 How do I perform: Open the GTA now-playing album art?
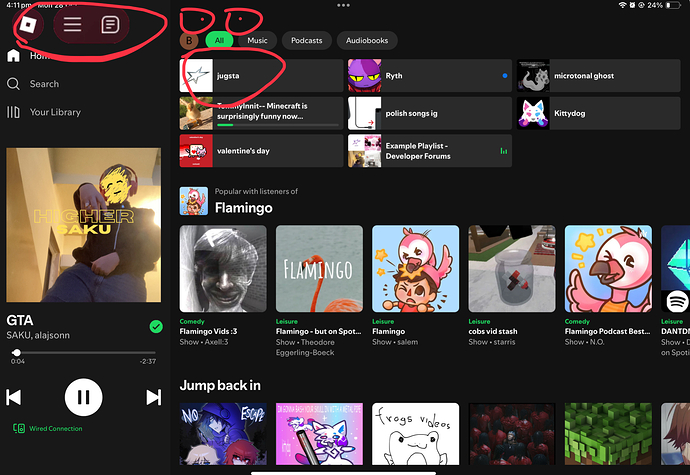[84, 225]
